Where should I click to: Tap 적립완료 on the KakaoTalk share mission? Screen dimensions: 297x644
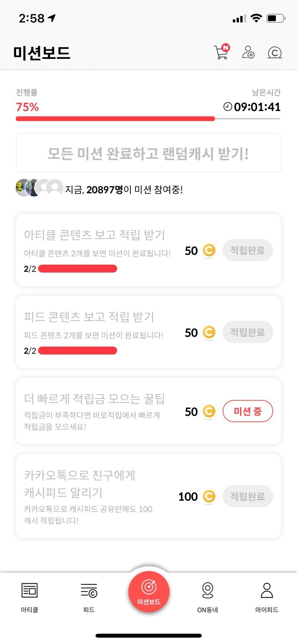[x=248, y=496]
